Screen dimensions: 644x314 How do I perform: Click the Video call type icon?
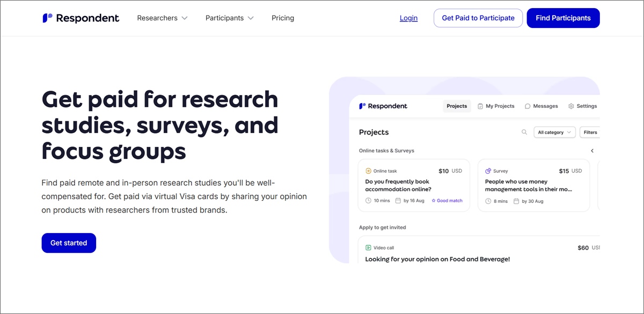(x=368, y=248)
